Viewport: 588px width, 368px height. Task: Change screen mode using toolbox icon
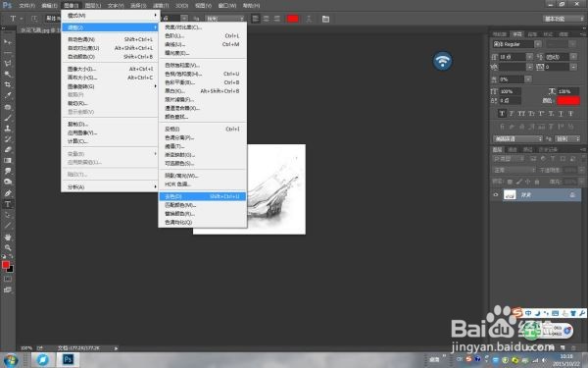(x=8, y=289)
